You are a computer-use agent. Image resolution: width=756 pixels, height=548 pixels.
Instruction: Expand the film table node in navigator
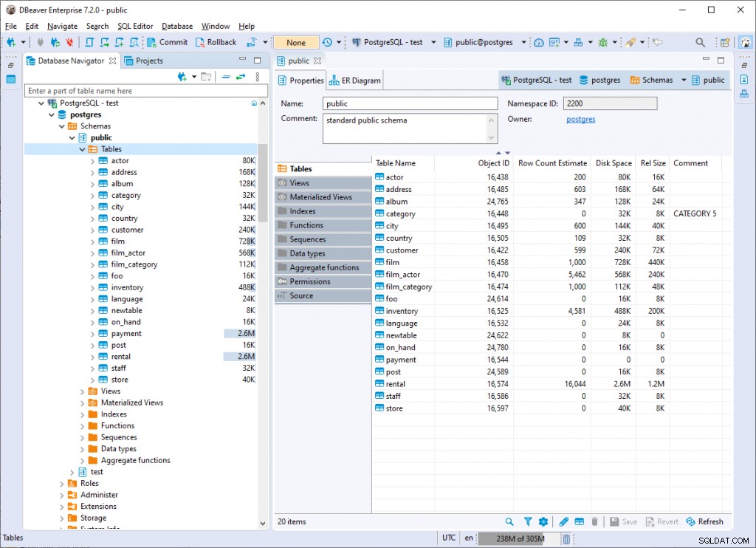click(x=92, y=242)
